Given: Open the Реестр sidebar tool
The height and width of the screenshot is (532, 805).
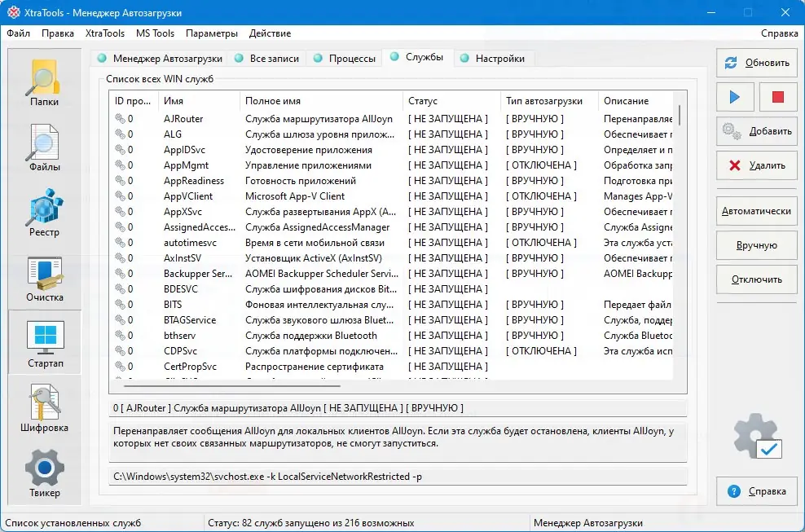Looking at the screenshot, I should 45,212.
